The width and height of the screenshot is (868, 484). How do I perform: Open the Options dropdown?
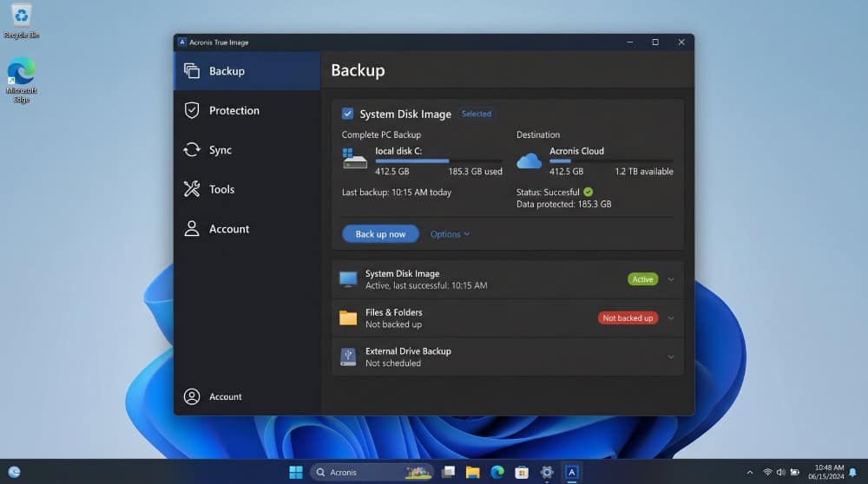pyautogui.click(x=450, y=234)
